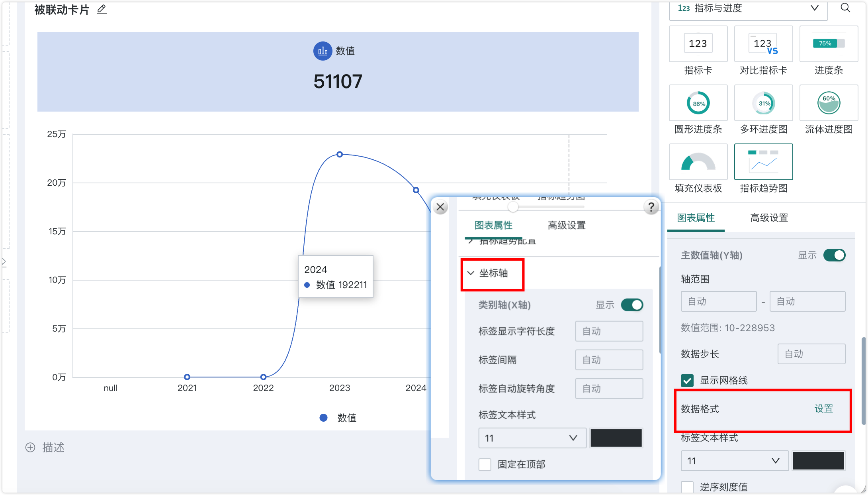This screenshot has height=495, width=868.
Task: Close the floating properties popup
Action: (x=440, y=207)
